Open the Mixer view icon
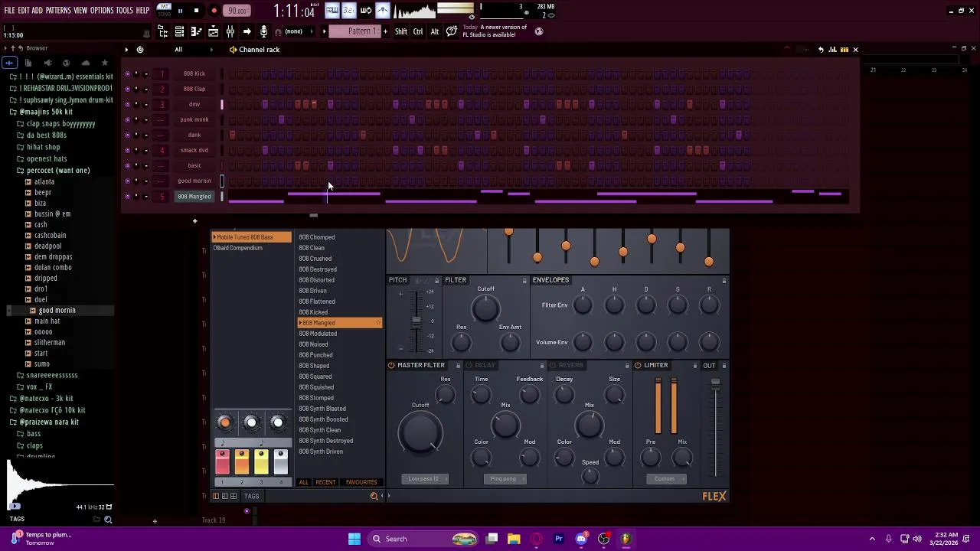 [230, 31]
